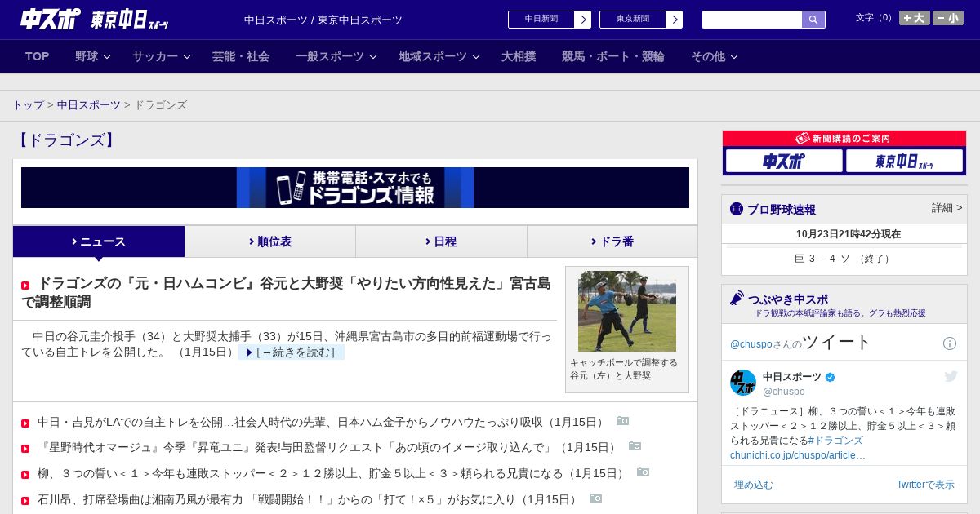Click the 続きを読む link
The image size is (980, 514).
tap(292, 352)
